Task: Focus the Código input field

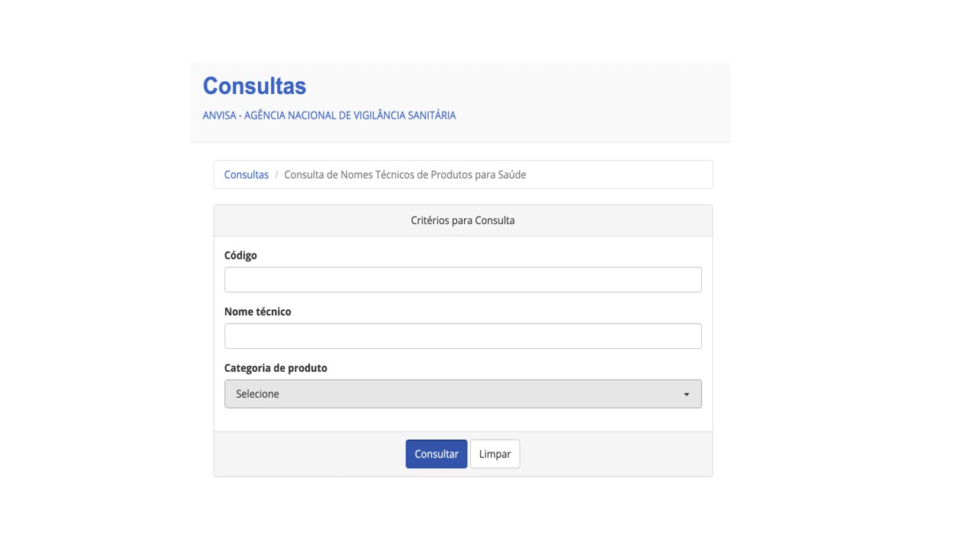Action: click(462, 279)
